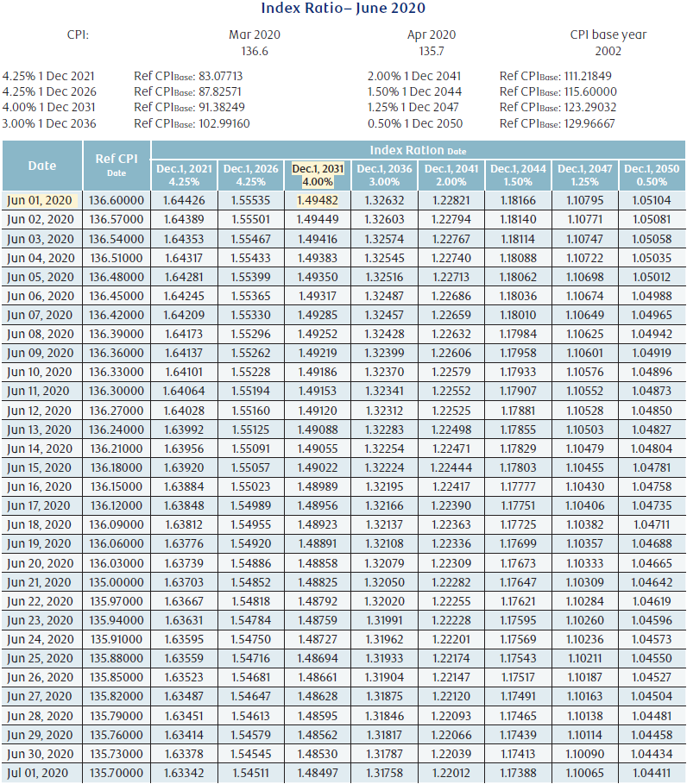687x784 pixels.
Task: Click the base year value 2002
Action: 608,51
